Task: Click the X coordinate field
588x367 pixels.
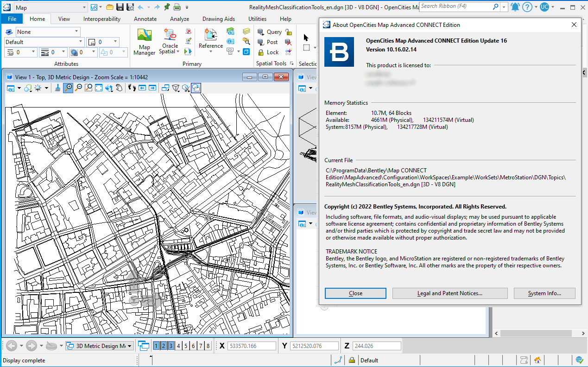Action: point(251,346)
